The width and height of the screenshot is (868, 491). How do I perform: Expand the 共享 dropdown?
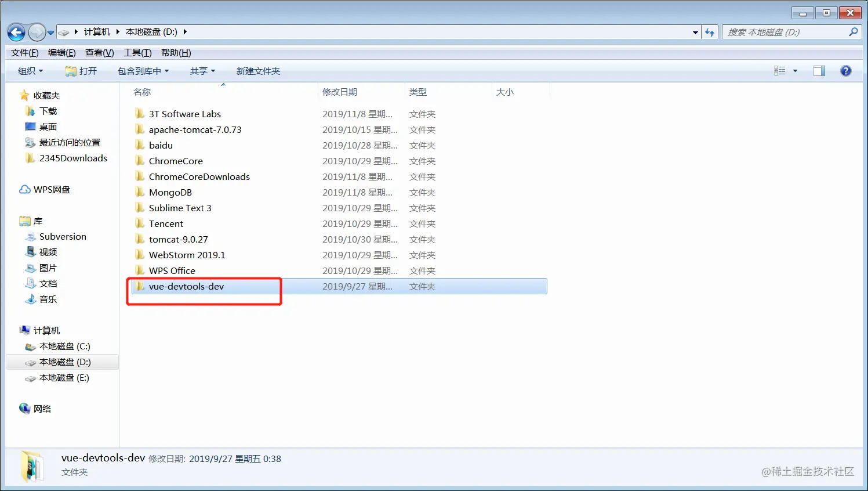pos(202,71)
